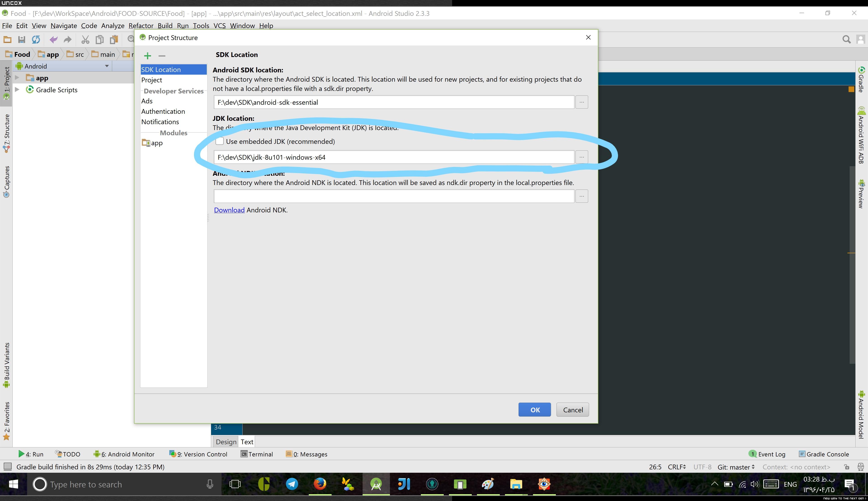Click OK to confirm Project Structure
Viewport: 868px width, 501px height.
[535, 410]
